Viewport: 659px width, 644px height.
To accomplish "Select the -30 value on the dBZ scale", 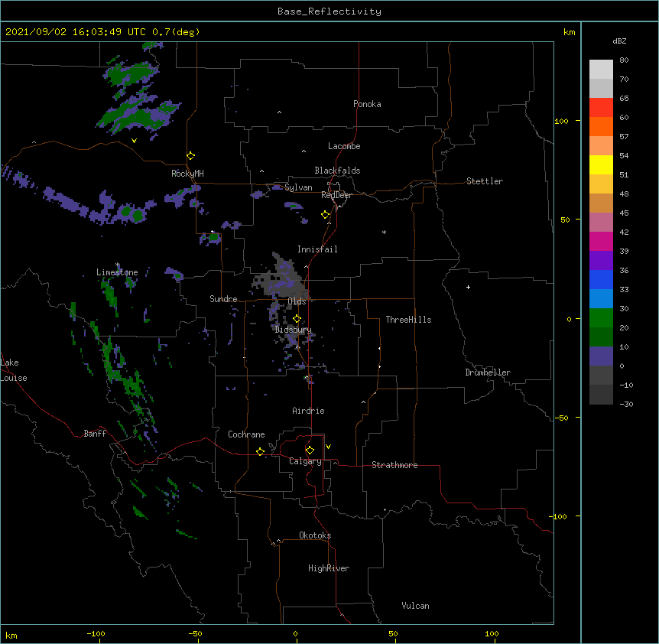I will point(626,404).
